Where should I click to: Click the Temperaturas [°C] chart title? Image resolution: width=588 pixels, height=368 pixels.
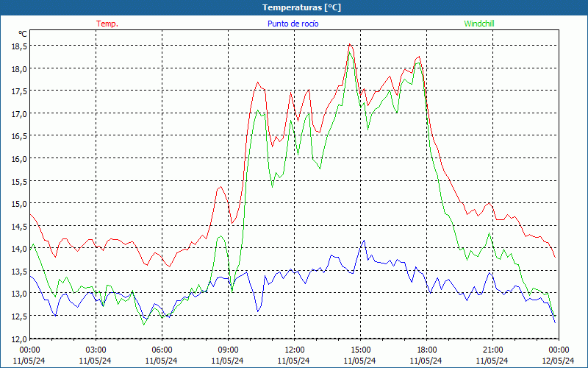pos(301,7)
